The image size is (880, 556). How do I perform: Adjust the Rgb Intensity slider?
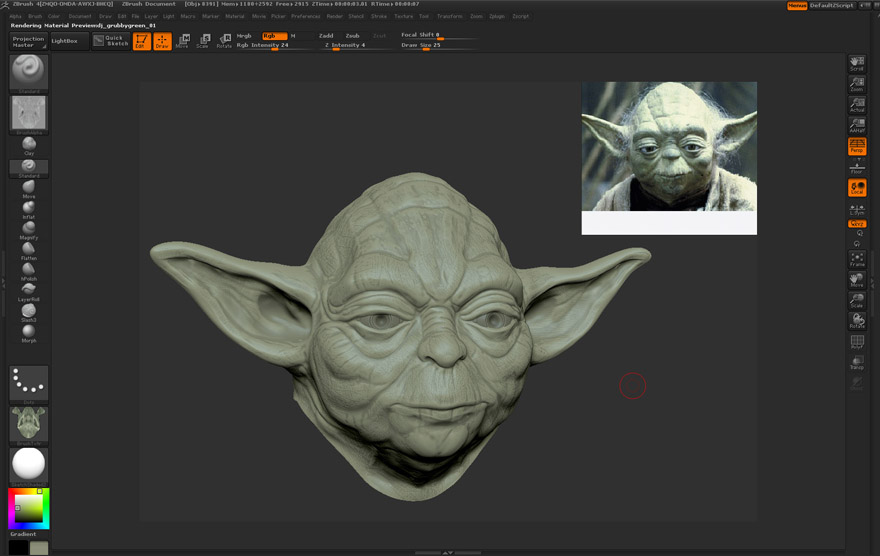[275, 45]
